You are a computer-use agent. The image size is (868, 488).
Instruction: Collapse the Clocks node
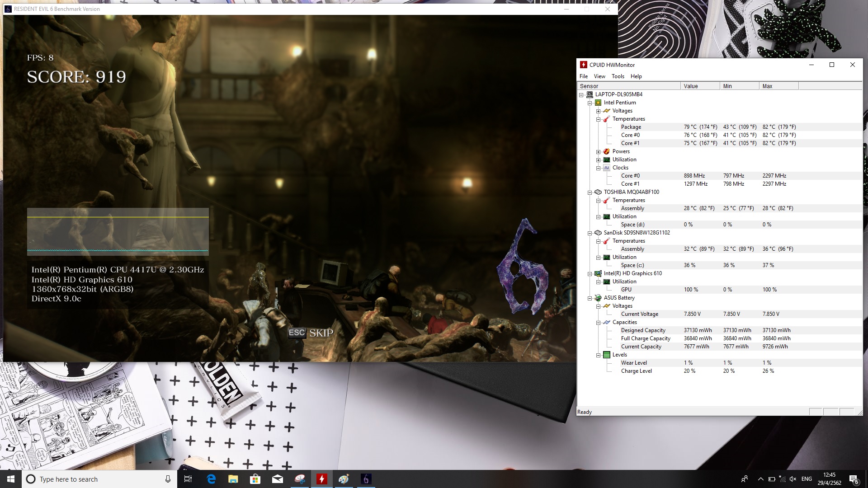pos(599,168)
